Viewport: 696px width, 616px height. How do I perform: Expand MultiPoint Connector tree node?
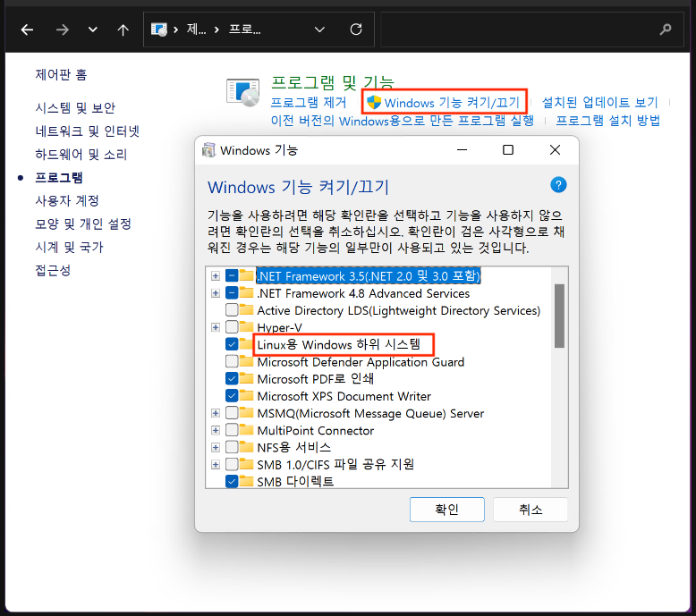pos(216,430)
